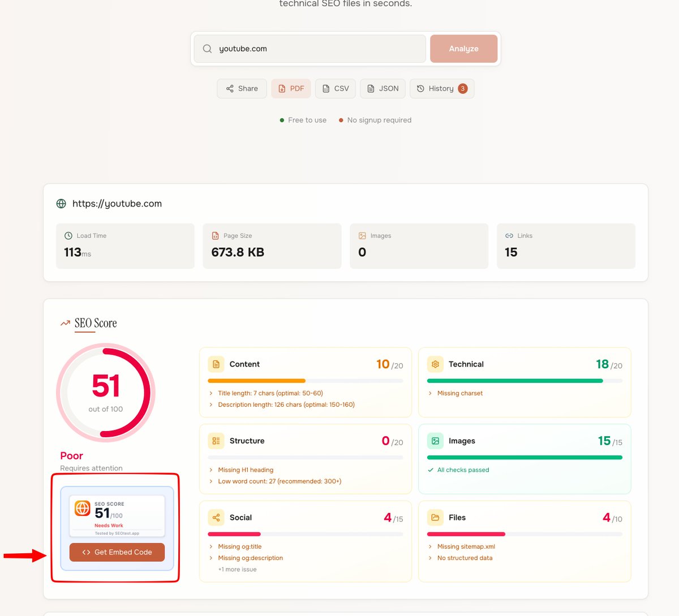This screenshot has width=679, height=616.
Task: Open the History list
Action: tap(442, 88)
